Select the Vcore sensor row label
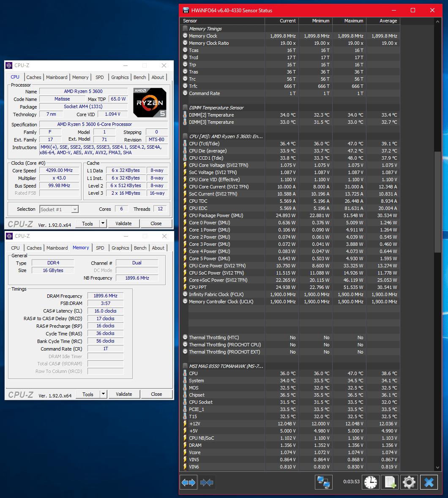448x498 pixels. click(195, 452)
